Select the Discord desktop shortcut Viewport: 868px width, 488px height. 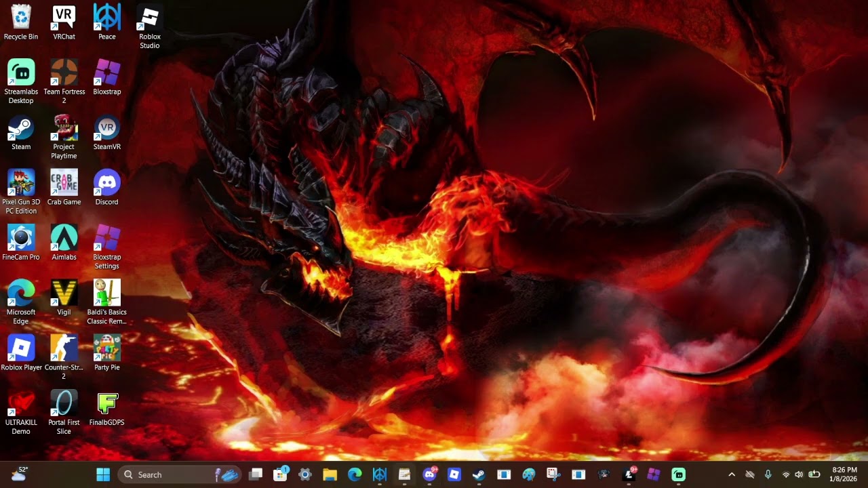point(107,188)
